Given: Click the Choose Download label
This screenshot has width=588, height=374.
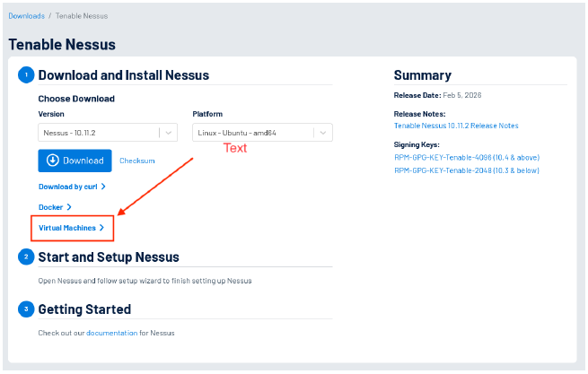Looking at the screenshot, I should click(x=76, y=99).
